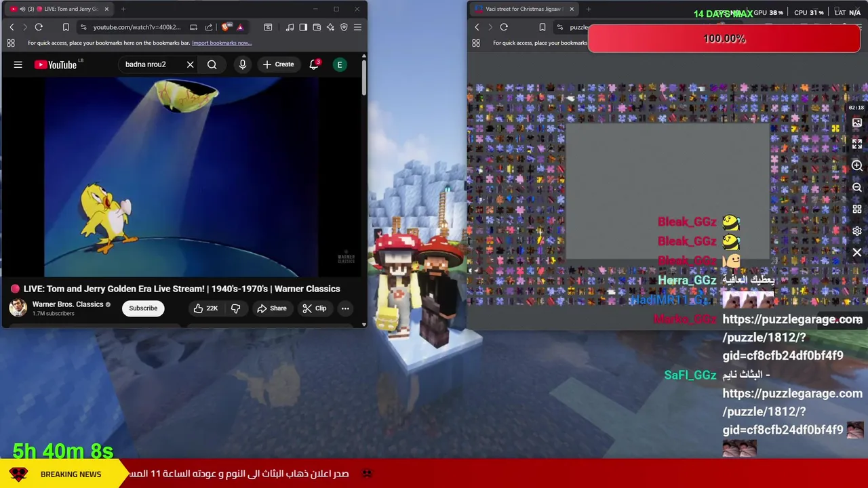The height and width of the screenshot is (488, 868).
Task: Open Brave Shields lion icon
Action: pos(226,27)
